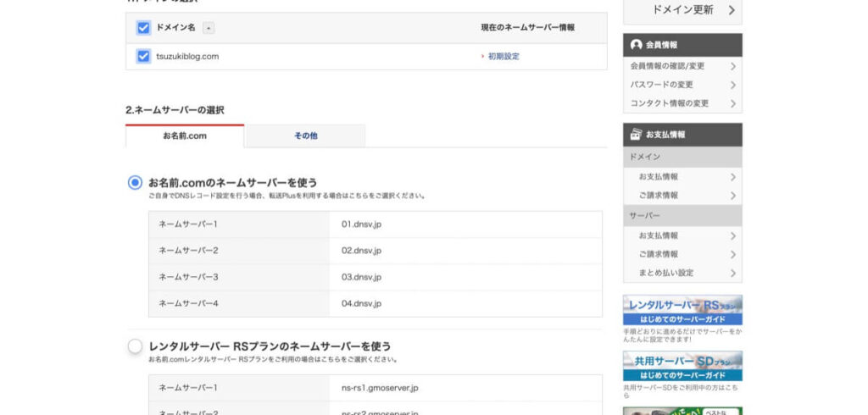Viewport: 868px width, 415px height.
Task: Sort by the ドメイン名 column arrow
Action: coord(209,28)
